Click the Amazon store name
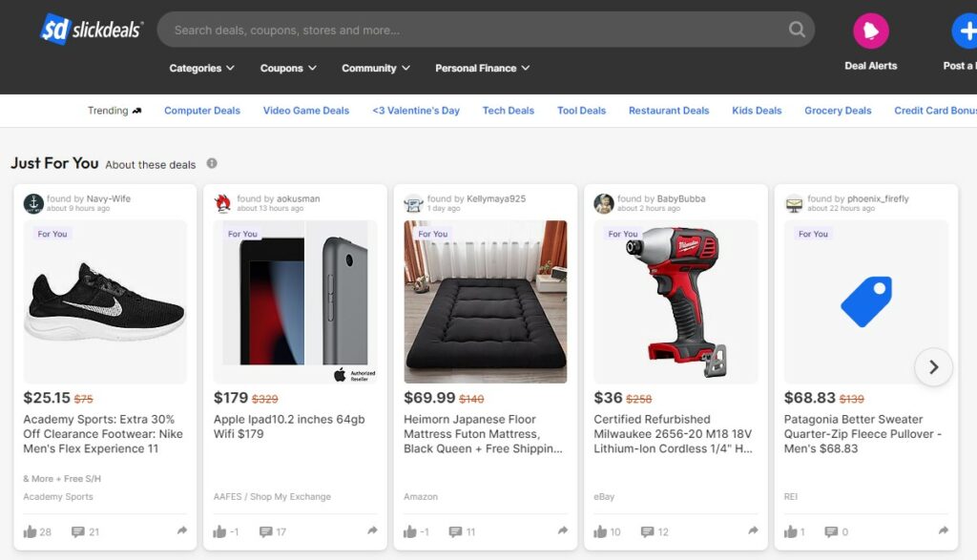977x560 pixels. pos(421,496)
